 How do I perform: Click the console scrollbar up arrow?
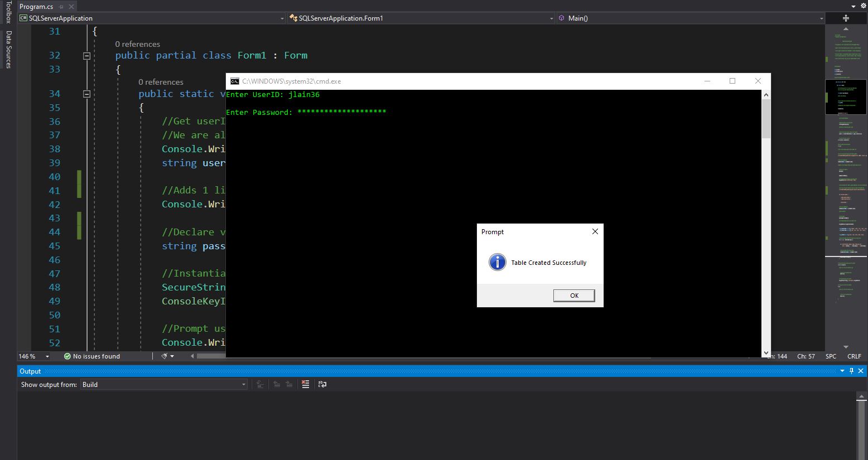click(x=766, y=95)
